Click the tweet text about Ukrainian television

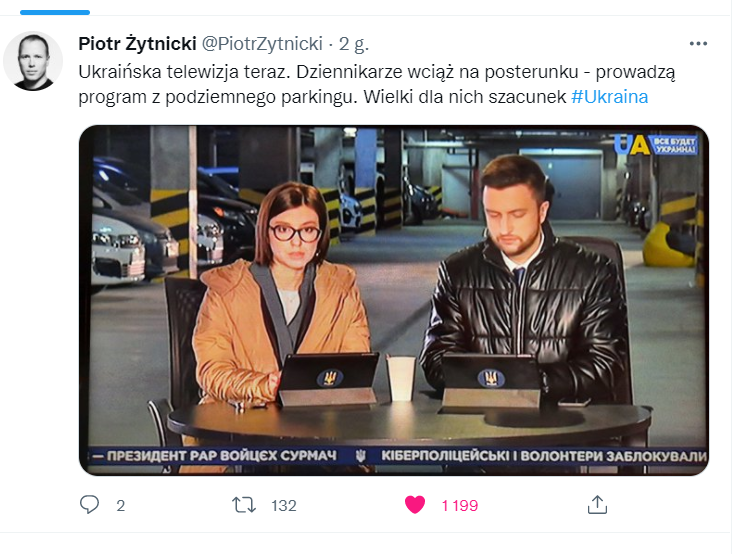377,84
